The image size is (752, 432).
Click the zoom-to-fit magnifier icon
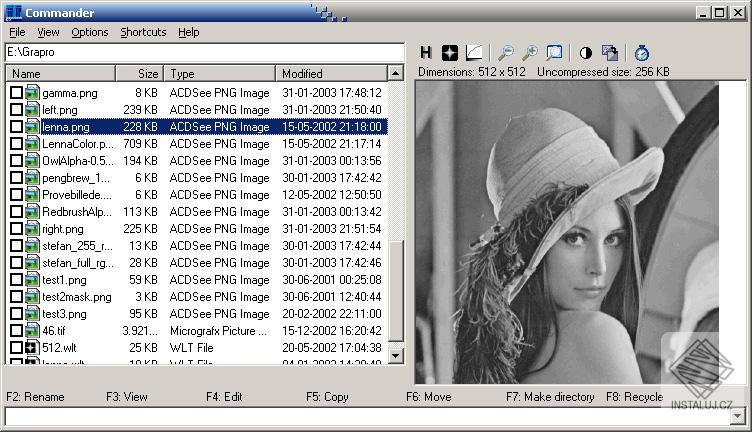click(554, 52)
